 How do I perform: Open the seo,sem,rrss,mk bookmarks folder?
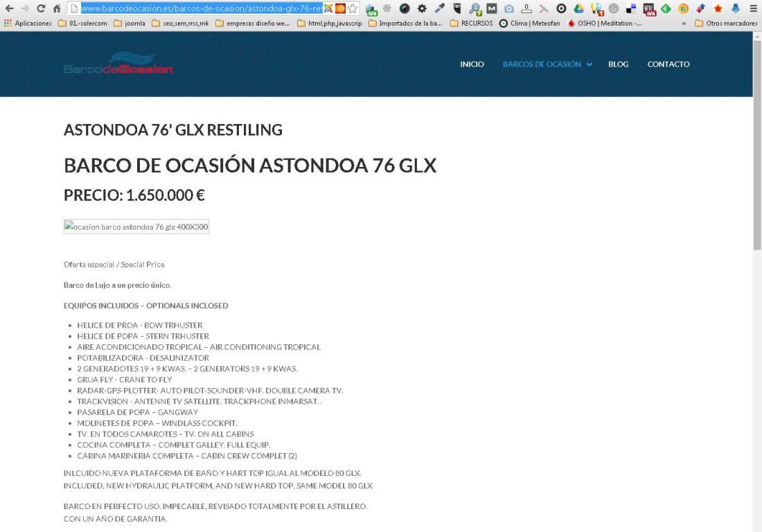(180, 23)
